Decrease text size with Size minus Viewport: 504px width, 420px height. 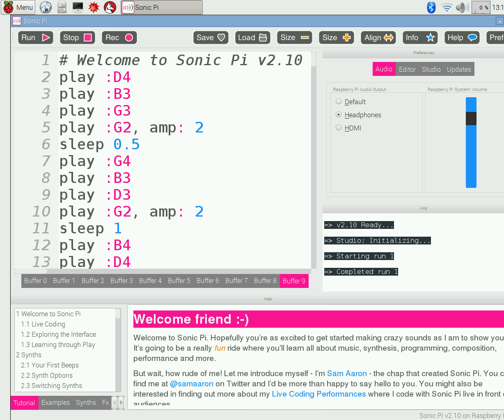pos(294,38)
